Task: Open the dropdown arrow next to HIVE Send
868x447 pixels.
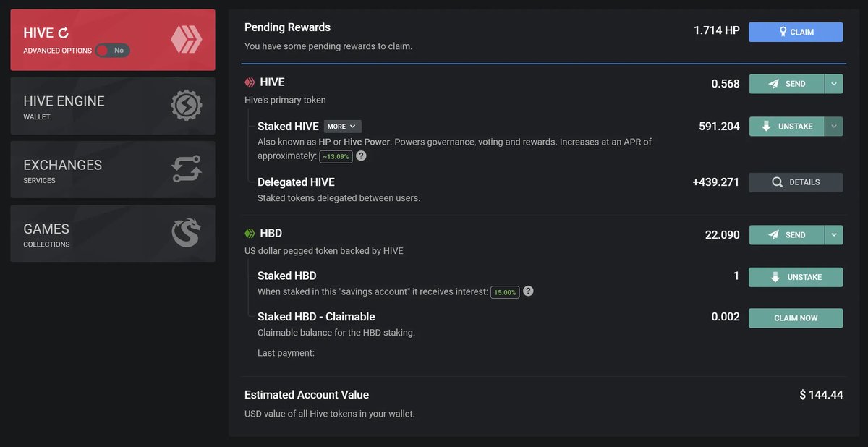Action: [x=834, y=84]
